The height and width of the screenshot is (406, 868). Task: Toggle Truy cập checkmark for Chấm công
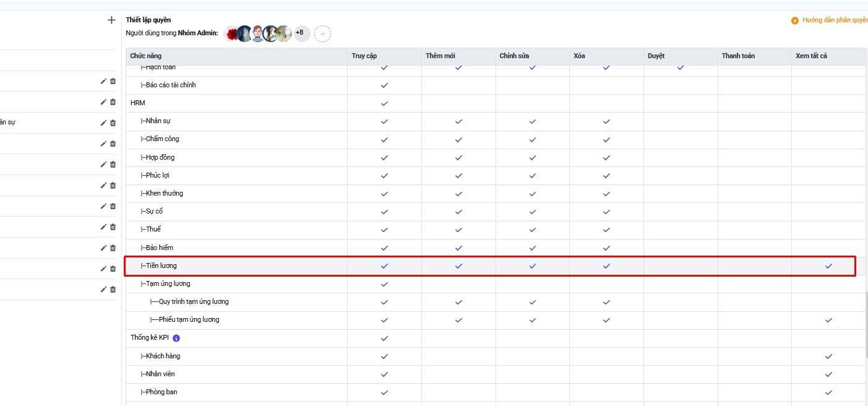(384, 139)
